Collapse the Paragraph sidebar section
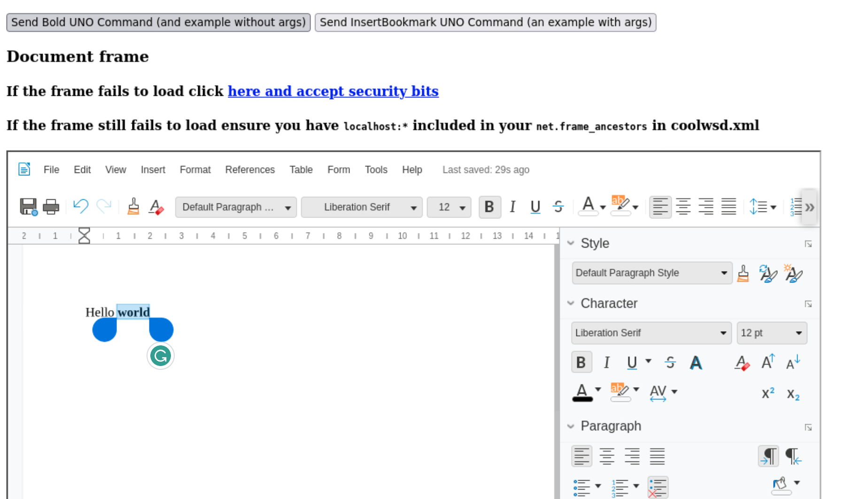The image size is (868, 499). point(571,426)
